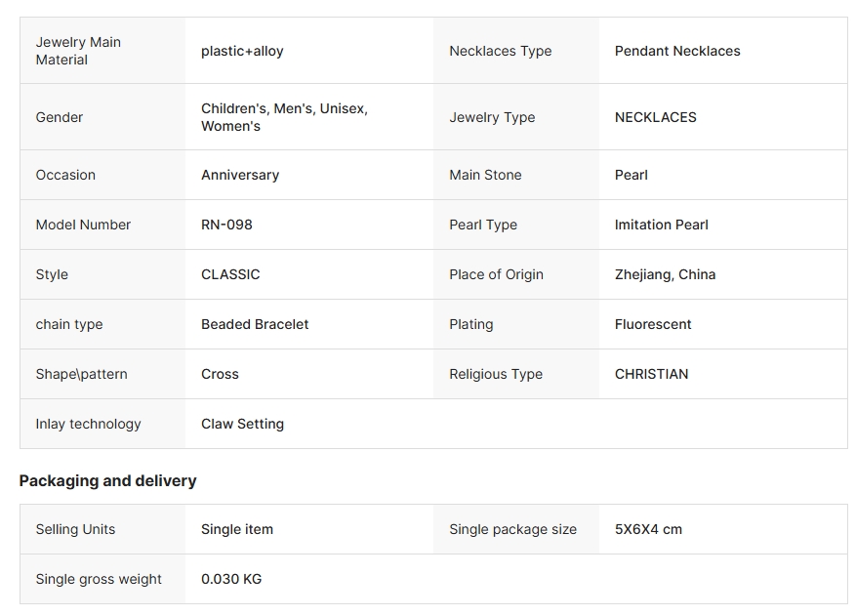Click the 'Jewelry Main Material' label
The image size is (856, 616).
coord(78,51)
